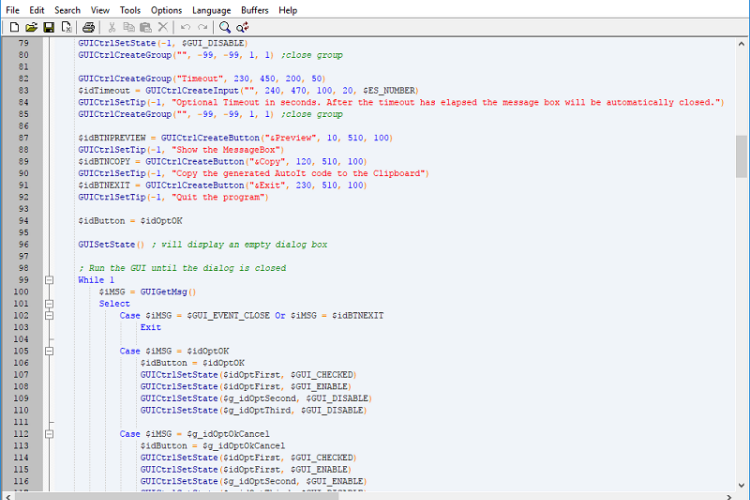Viewport: 750px width, 500px height.
Task: Open the Language menu
Action: [211, 10]
